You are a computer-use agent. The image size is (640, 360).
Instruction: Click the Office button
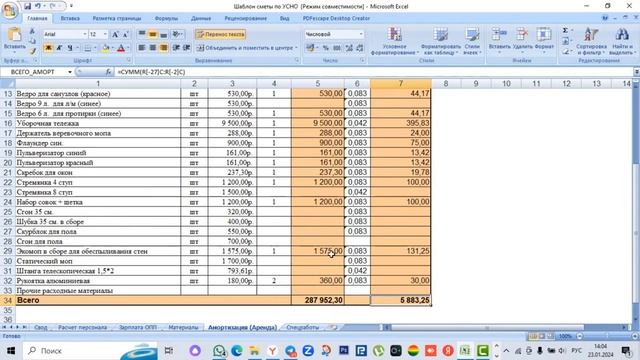click(9, 10)
